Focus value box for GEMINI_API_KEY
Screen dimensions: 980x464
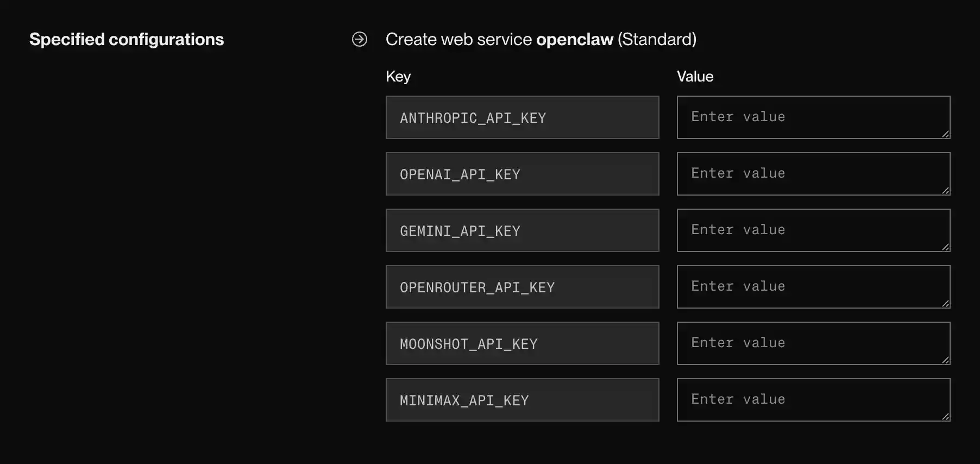814,230
